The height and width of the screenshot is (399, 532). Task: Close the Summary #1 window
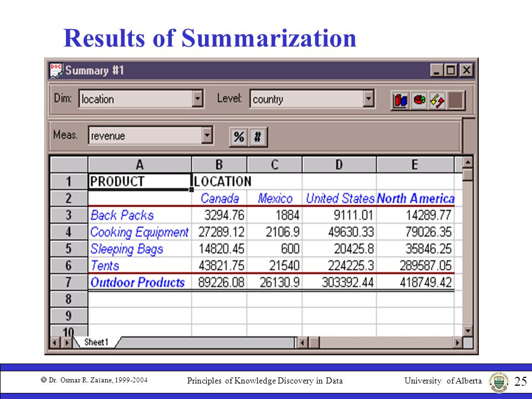tap(467, 70)
